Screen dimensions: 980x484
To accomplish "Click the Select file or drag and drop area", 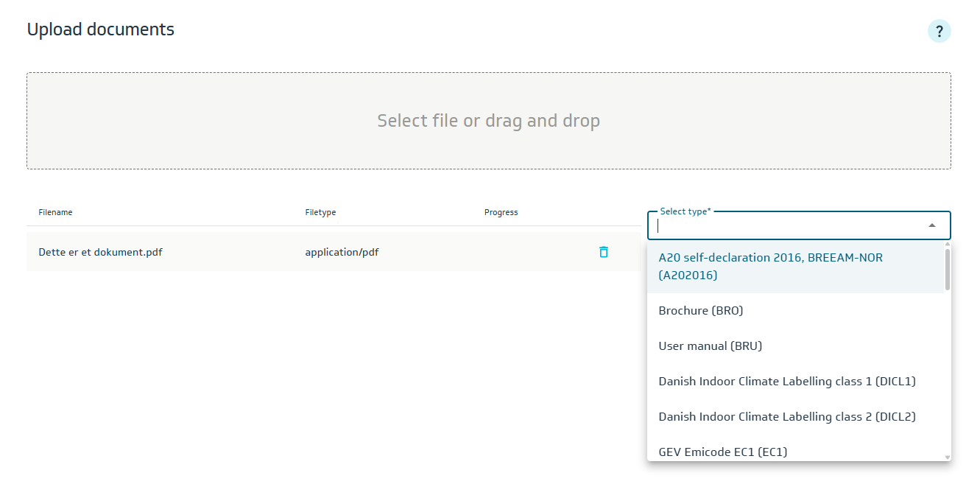I will pos(488,121).
